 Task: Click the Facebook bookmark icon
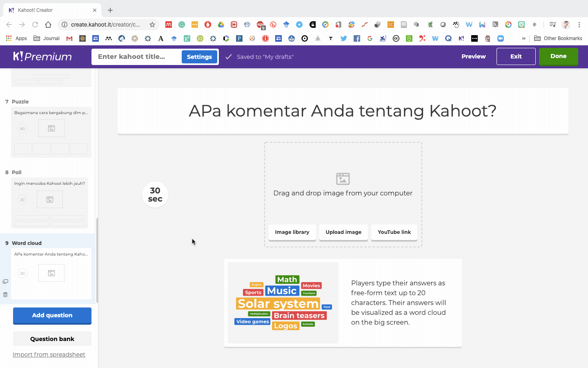point(356,38)
